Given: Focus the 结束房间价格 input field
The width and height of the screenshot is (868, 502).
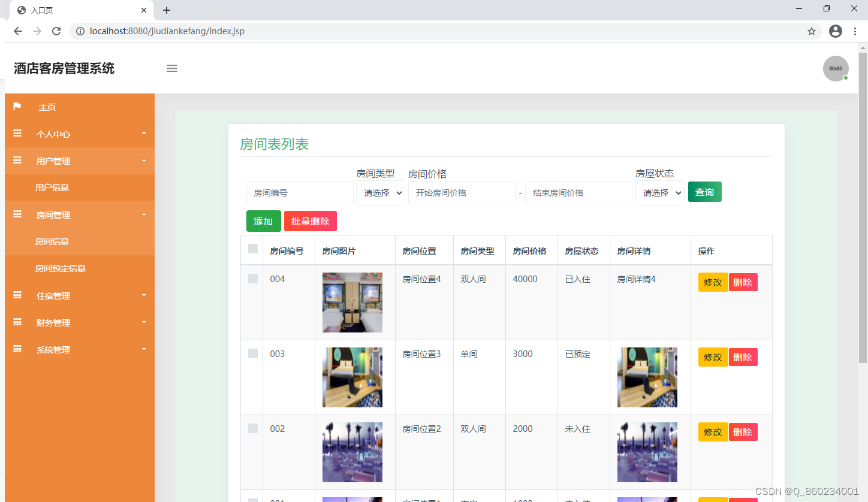Looking at the screenshot, I should [578, 193].
